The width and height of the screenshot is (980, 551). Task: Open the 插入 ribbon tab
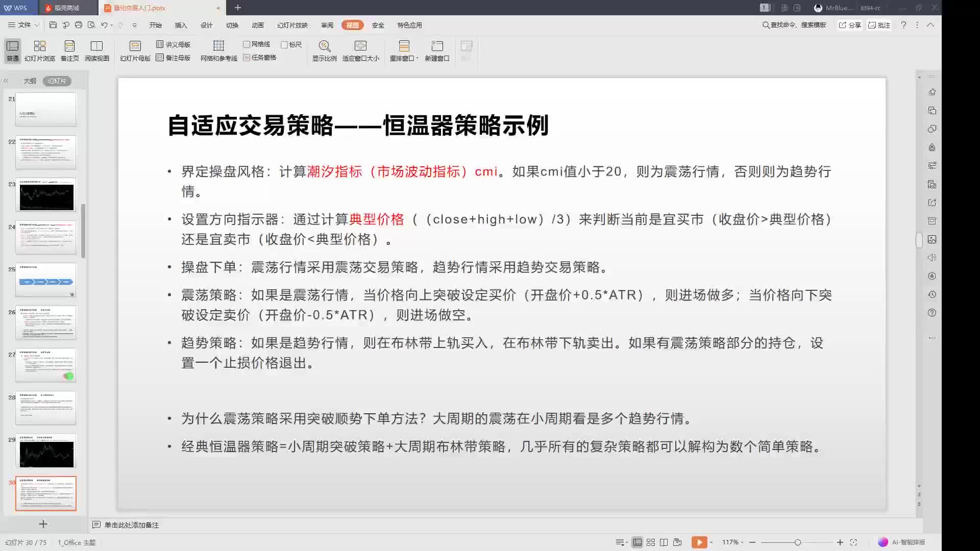pos(181,25)
